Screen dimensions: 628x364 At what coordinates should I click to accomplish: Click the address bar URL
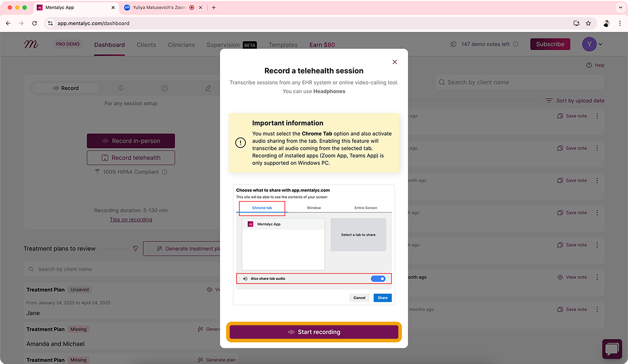94,23
